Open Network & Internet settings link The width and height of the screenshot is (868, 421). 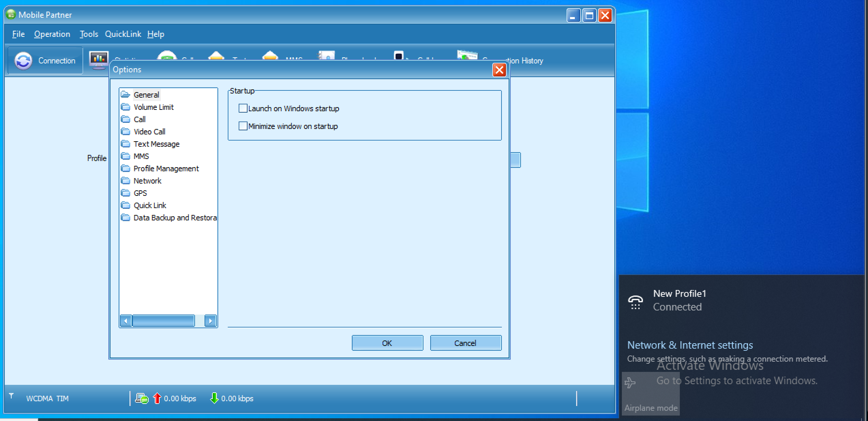pos(690,345)
